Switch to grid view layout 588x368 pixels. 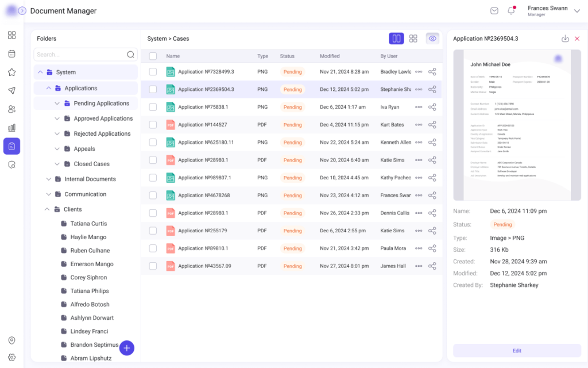pos(413,39)
